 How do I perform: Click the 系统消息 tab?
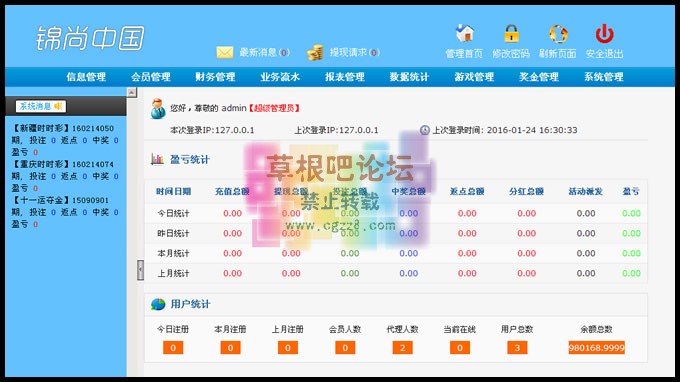[x=40, y=106]
